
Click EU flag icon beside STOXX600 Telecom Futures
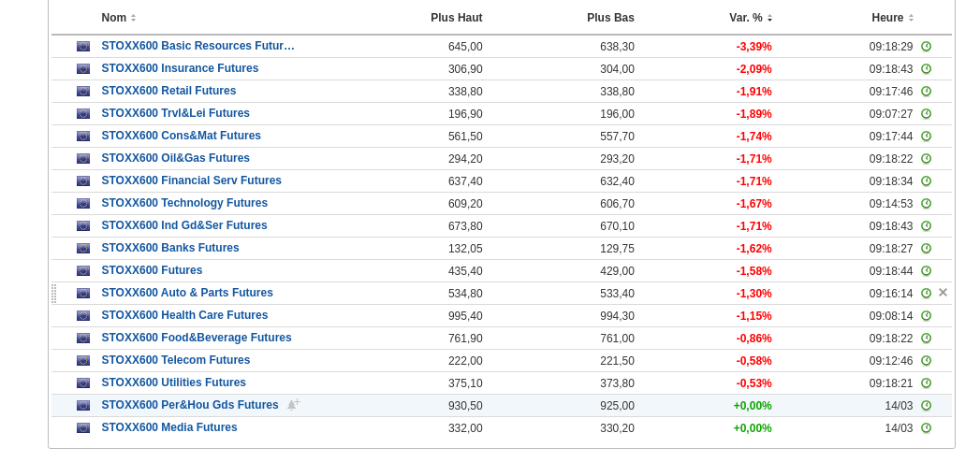click(x=83, y=361)
